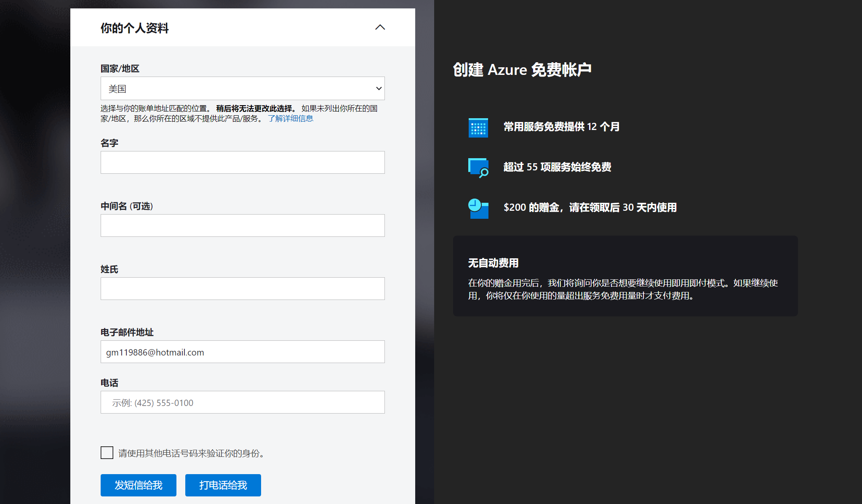Focus the 名字 input field
Screen dimensions: 862x504
[x=243, y=162]
